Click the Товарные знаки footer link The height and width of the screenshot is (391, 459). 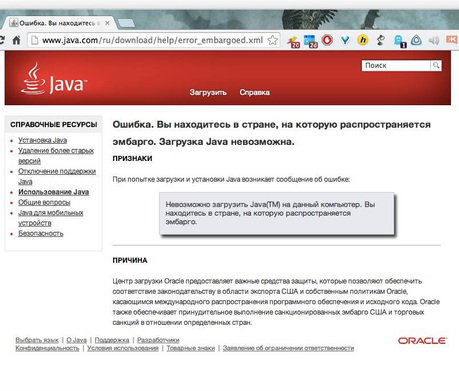191,348
